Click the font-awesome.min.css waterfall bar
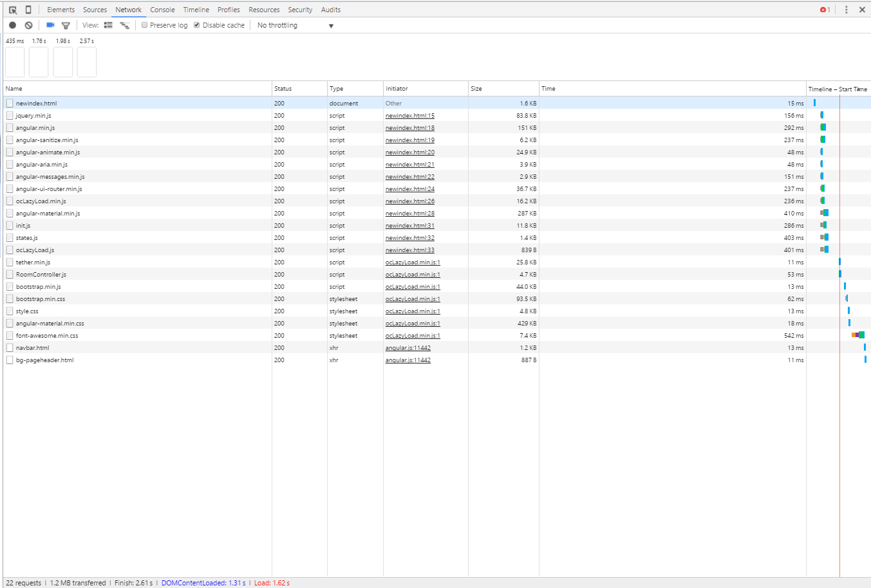Screen dimensions: 871x588 857,335
